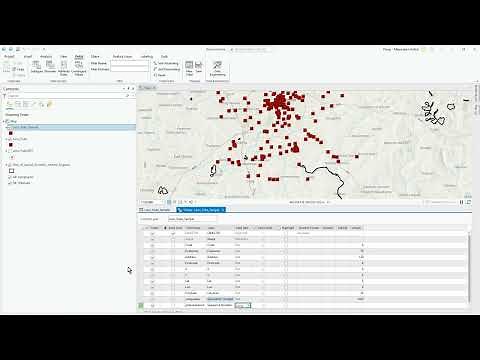Toggle Visible checkbox in the row being edited
480x360 pixels.
tap(153, 305)
